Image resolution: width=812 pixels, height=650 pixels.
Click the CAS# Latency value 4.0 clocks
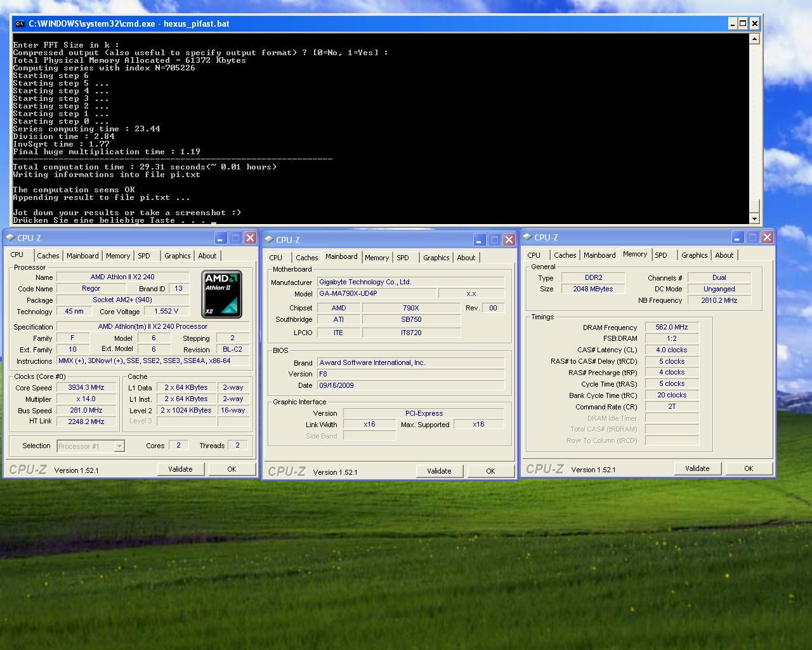tap(672, 350)
